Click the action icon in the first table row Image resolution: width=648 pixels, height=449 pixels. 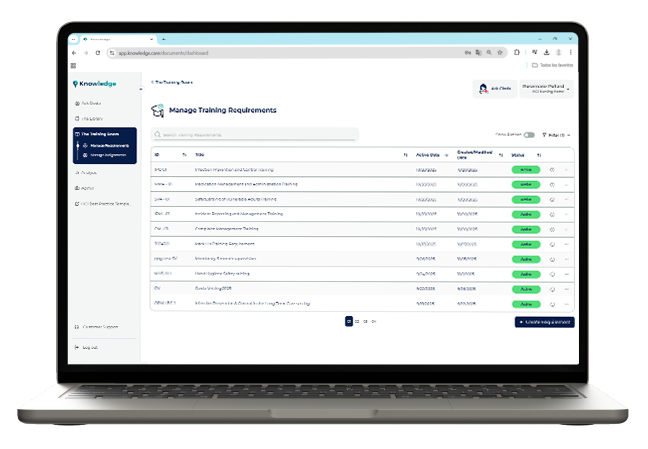click(x=552, y=170)
